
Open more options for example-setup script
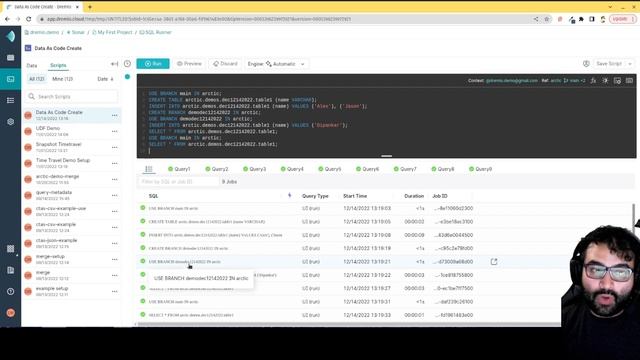[x=115, y=291]
